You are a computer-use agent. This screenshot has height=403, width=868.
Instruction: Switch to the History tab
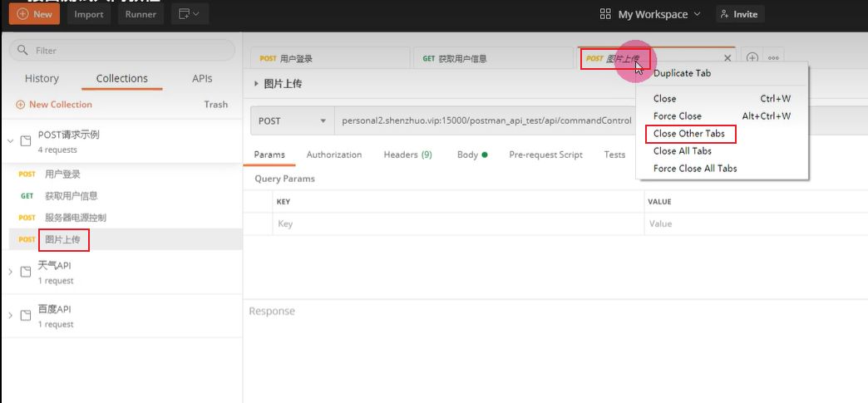click(x=42, y=79)
